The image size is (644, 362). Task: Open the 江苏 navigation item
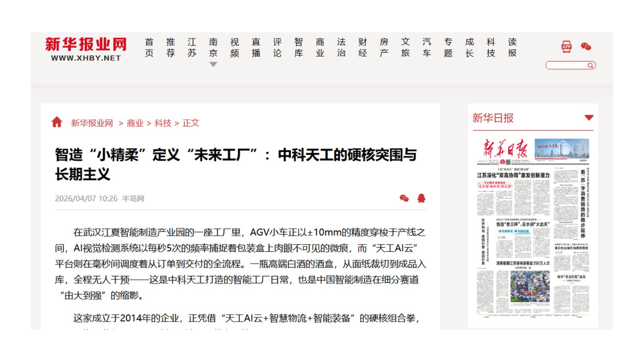[x=192, y=47]
